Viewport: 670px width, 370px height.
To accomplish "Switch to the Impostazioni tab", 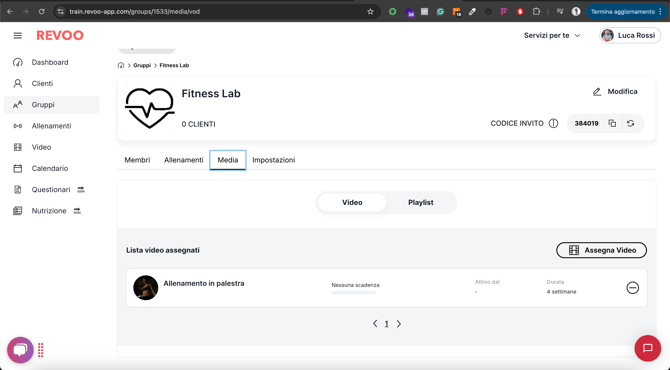I will 273,160.
